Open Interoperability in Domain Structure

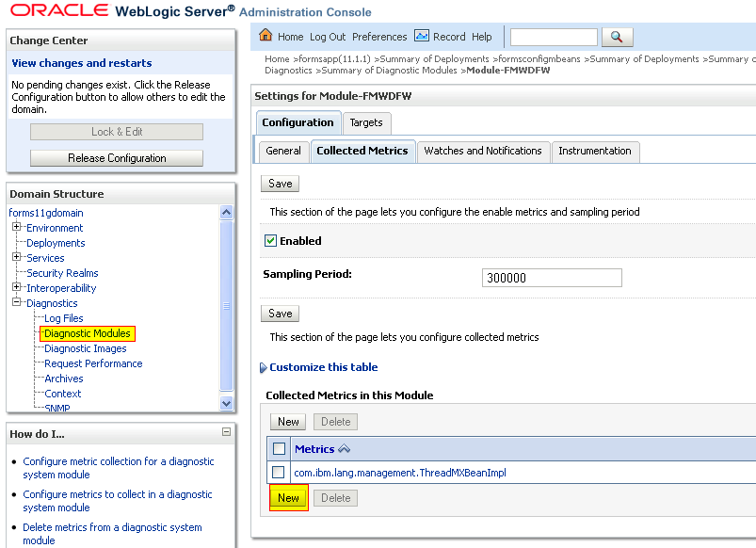[61, 288]
